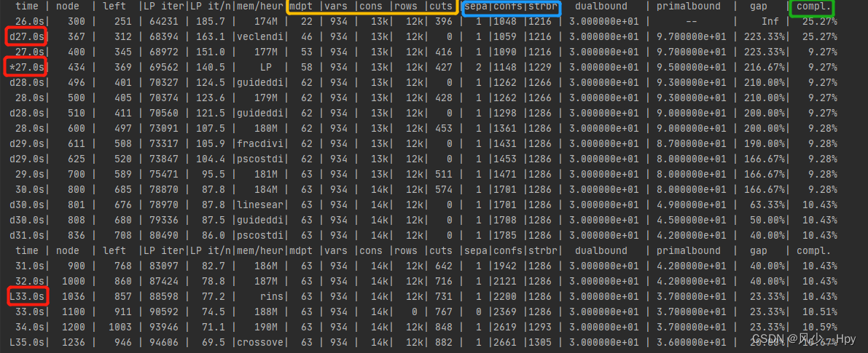This screenshot has height=353, width=868.
Task: Click cuts value '427'
Action: click(x=444, y=68)
